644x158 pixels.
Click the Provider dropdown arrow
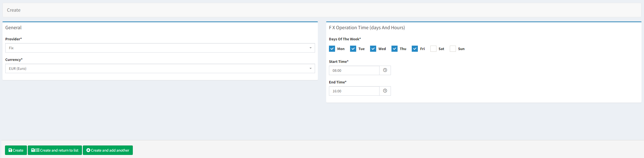click(x=310, y=48)
